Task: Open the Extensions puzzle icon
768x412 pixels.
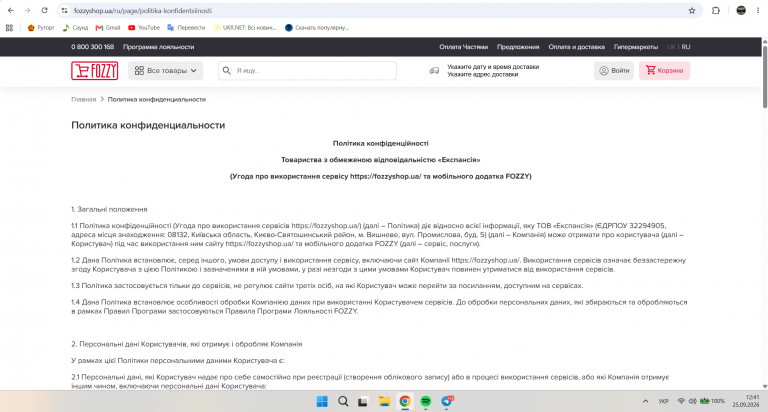Action: click(716, 10)
